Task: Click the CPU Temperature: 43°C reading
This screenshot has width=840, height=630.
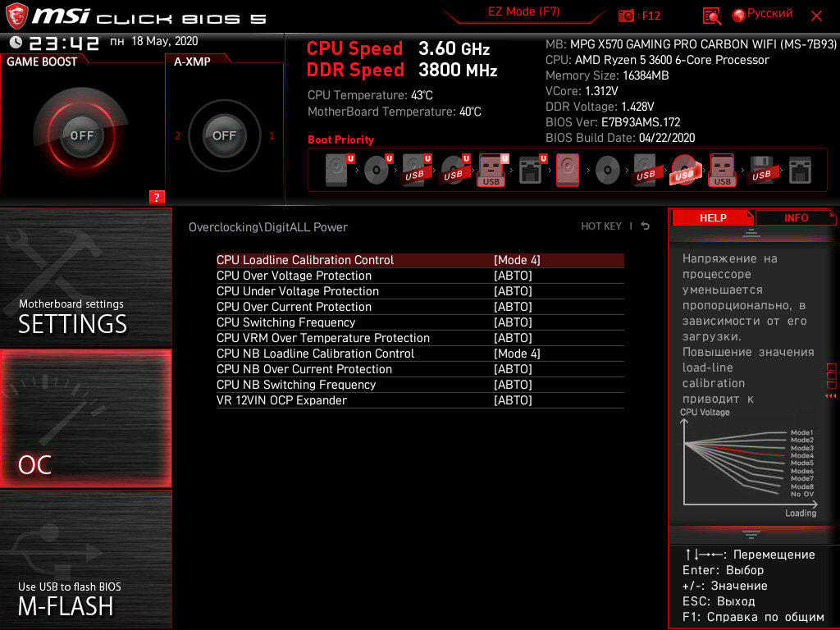Action: point(370,95)
